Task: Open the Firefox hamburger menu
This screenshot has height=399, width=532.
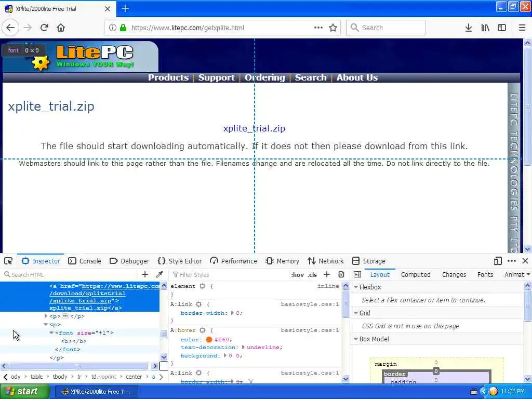Action: (522, 28)
